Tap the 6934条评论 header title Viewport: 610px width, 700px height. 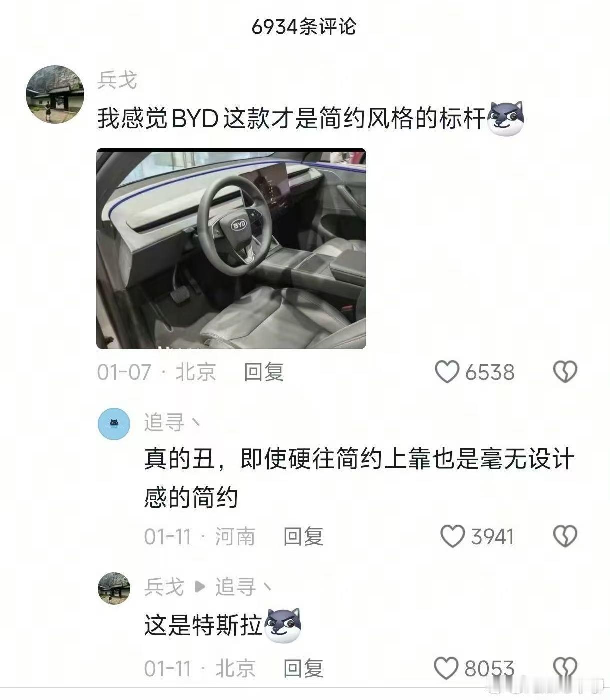(304, 26)
